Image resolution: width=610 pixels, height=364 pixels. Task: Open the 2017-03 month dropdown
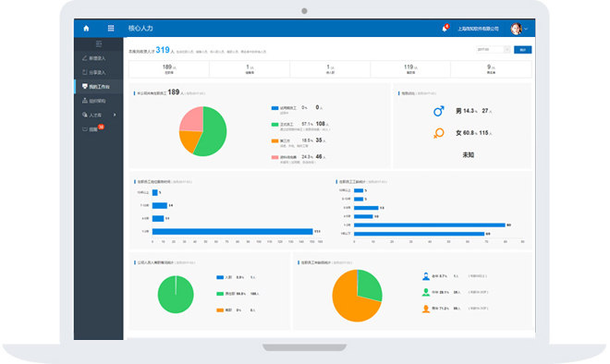[x=493, y=50]
